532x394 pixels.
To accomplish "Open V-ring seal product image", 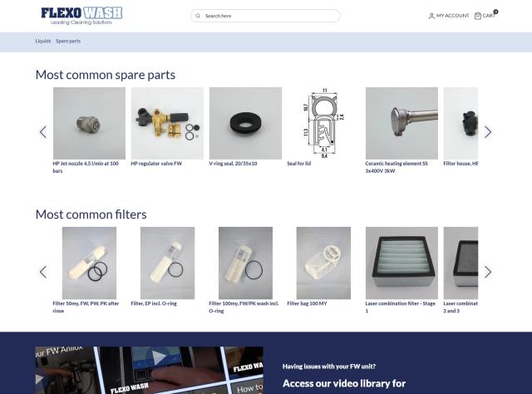I will pos(245,123).
